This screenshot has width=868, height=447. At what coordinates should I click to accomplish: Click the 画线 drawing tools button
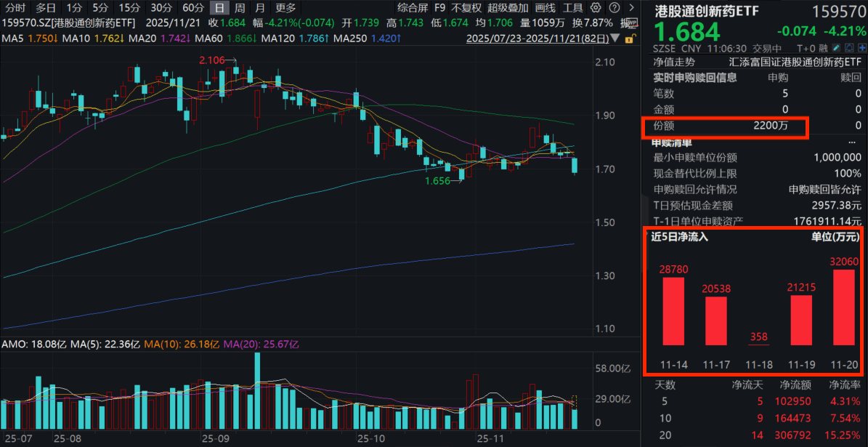(545, 8)
